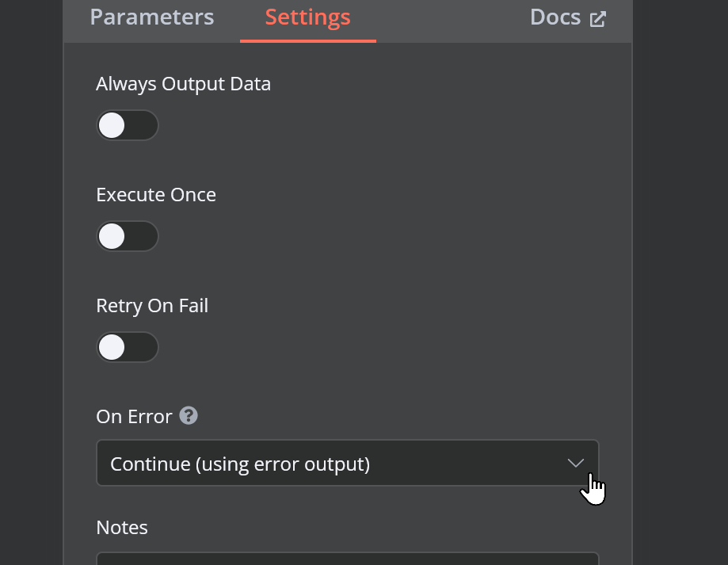This screenshot has width=728, height=565.
Task: Click the white knob of Retry On Fail toggle
Action: (x=112, y=347)
